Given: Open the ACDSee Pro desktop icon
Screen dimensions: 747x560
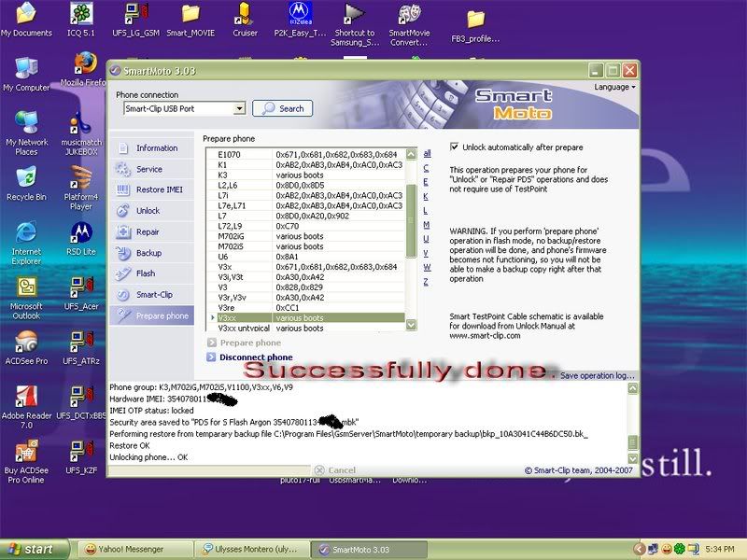Looking at the screenshot, I should [x=26, y=348].
